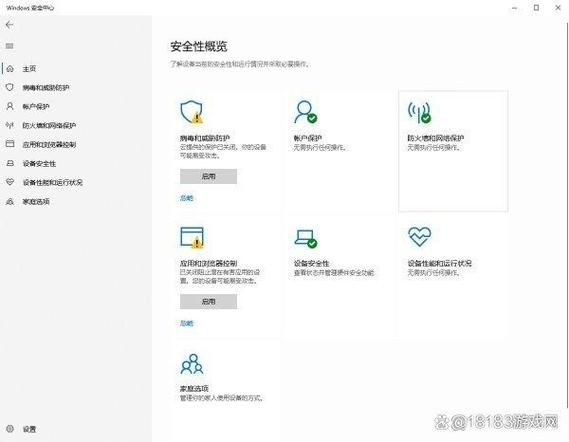Select 设备安全性 in the sidebar

pos(39,164)
